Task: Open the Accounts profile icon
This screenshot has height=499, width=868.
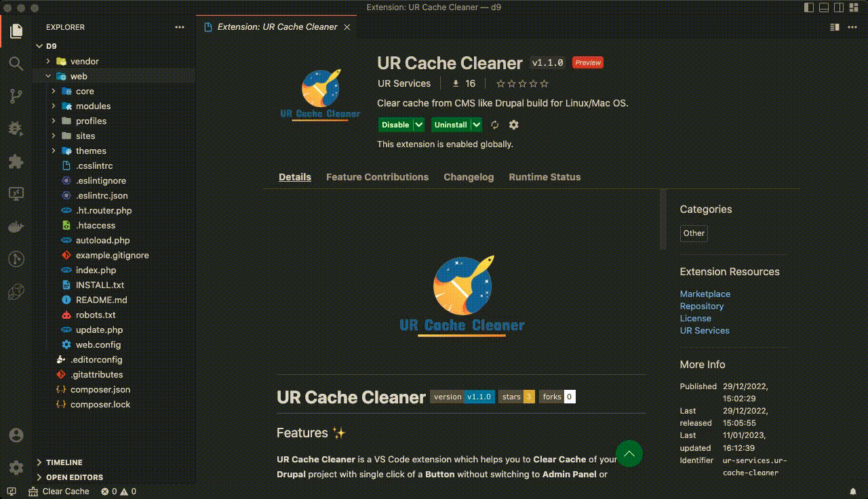Action: pos(16,435)
